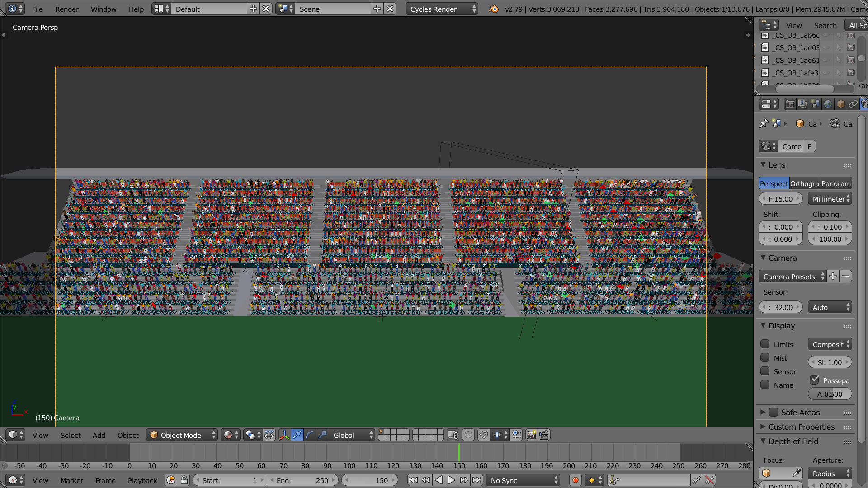Open the Object properties cube tab
Screen dimensions: 868x488
pyautogui.click(x=840, y=104)
